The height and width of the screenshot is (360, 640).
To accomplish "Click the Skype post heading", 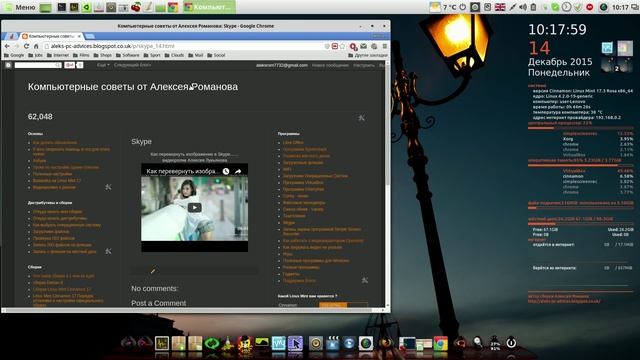I will click(141, 142).
